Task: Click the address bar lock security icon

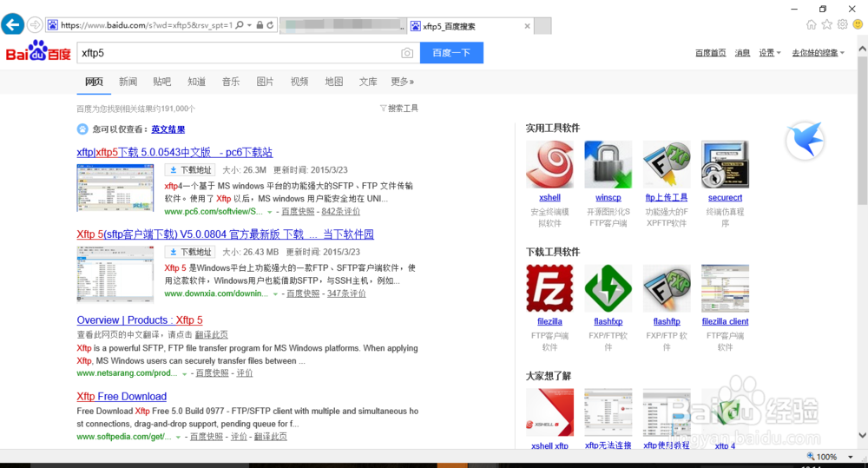Action: tap(260, 25)
